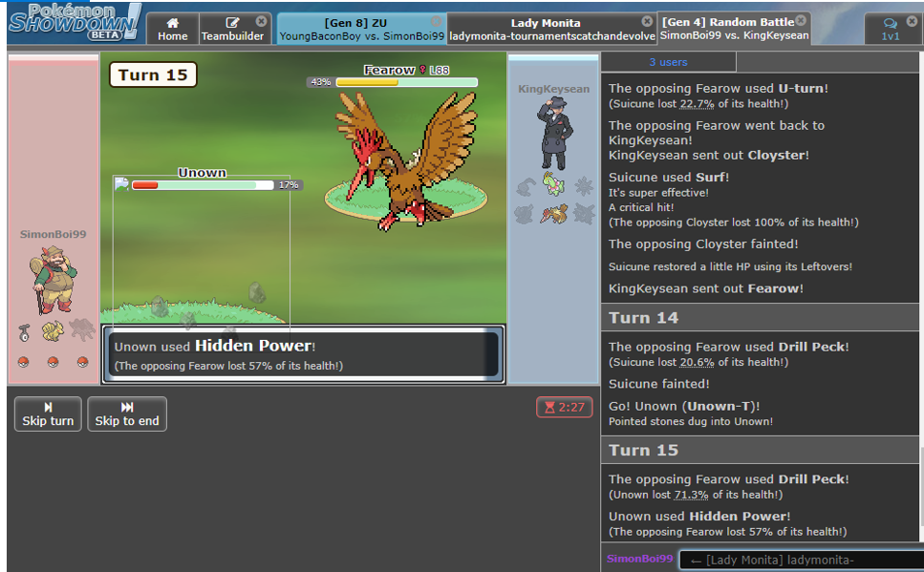Click the Unown-T icon in SimonBoi99's team
Screen dimensions: 924x572
[x=24, y=333]
